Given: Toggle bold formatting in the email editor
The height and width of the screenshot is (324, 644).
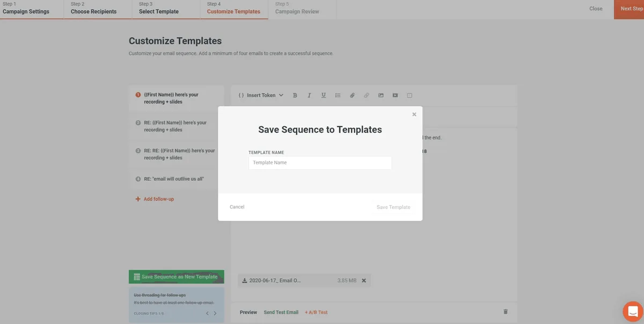Looking at the screenshot, I should click(295, 95).
